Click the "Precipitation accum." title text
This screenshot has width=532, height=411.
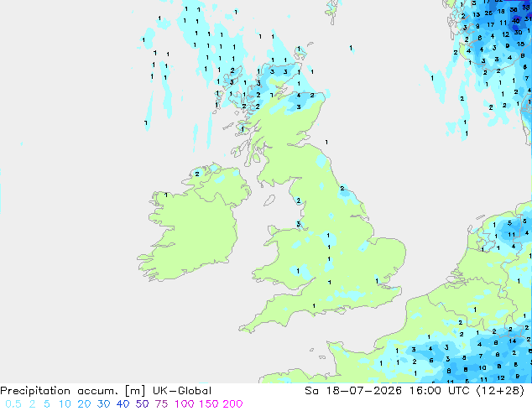point(60,391)
